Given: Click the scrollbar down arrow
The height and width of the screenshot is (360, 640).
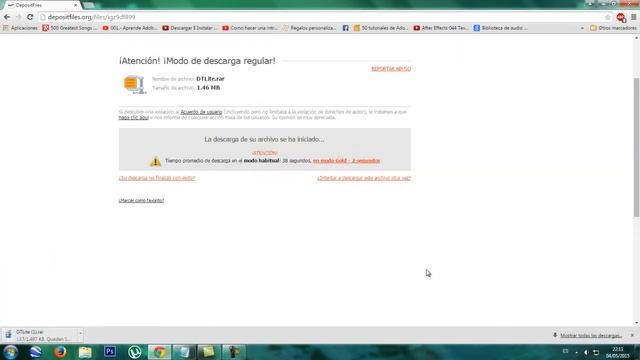Looking at the screenshot, I should pos(636,323).
